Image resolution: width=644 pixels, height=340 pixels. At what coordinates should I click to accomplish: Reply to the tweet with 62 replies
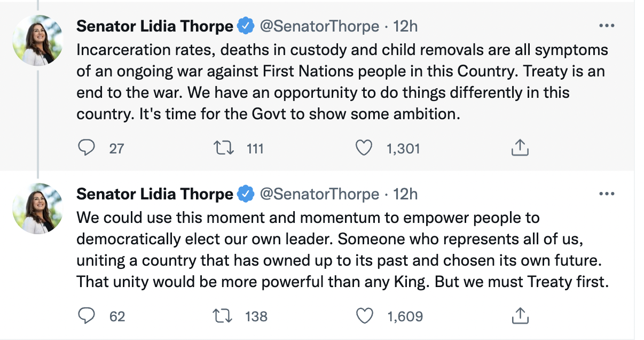87,316
